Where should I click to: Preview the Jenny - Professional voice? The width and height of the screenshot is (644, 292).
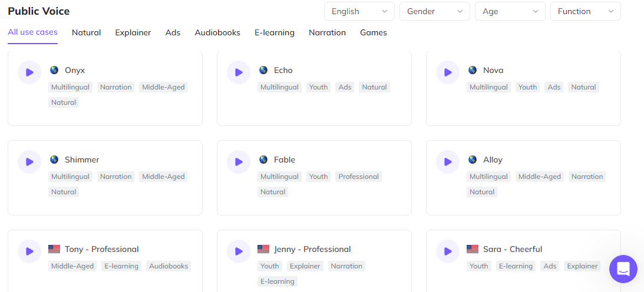click(x=239, y=251)
